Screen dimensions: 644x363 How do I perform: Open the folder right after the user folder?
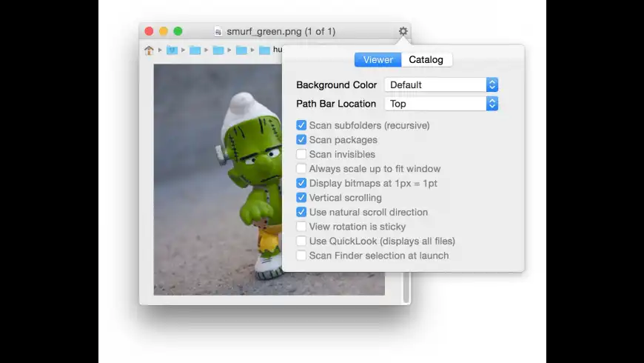pyautogui.click(x=195, y=50)
